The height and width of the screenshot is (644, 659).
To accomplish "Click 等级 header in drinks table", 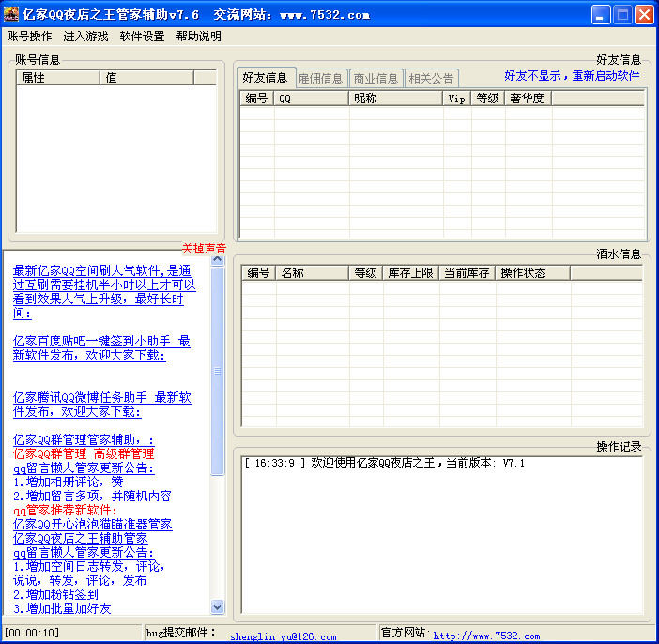I will coord(366,273).
